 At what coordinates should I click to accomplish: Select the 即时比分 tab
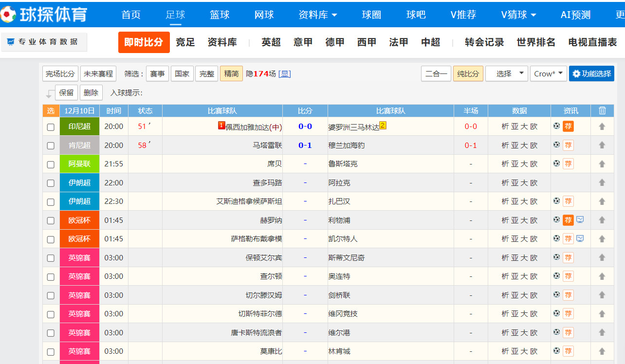144,42
